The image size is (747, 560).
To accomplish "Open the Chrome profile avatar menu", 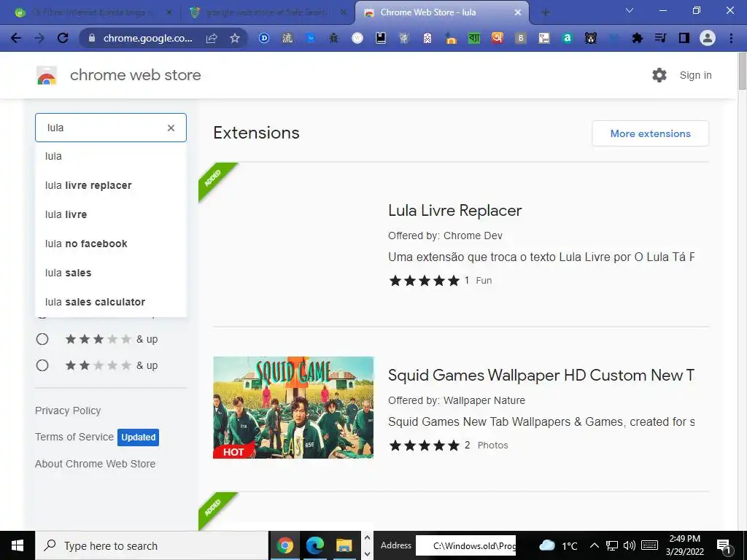I will [708, 38].
